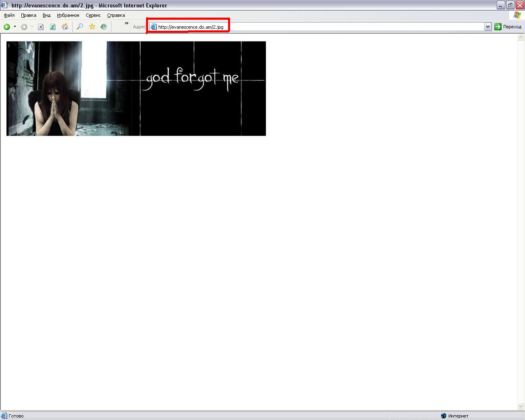Viewport: 525px width, 420px height.
Task: Click the page icon in address bar
Action: pyautogui.click(x=153, y=27)
